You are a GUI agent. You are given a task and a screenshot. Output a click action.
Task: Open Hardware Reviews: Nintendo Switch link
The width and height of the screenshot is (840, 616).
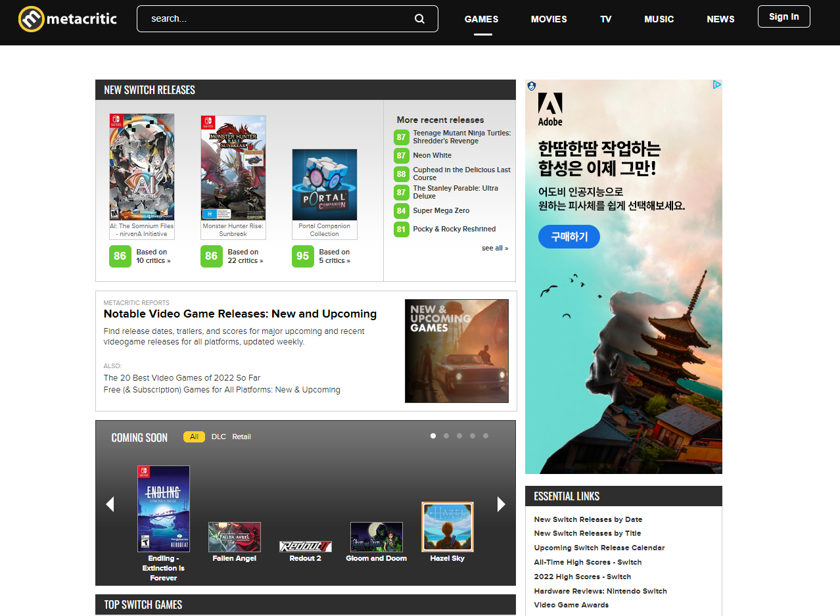[x=601, y=591]
